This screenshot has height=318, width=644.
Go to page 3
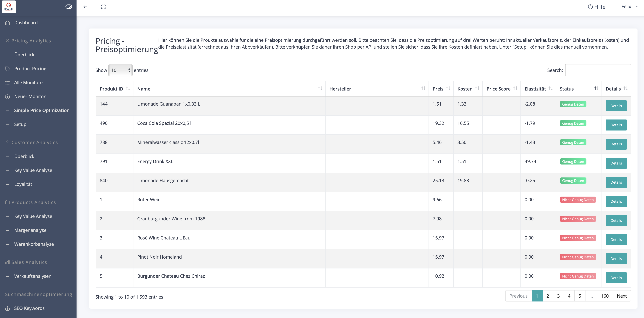click(x=558, y=296)
